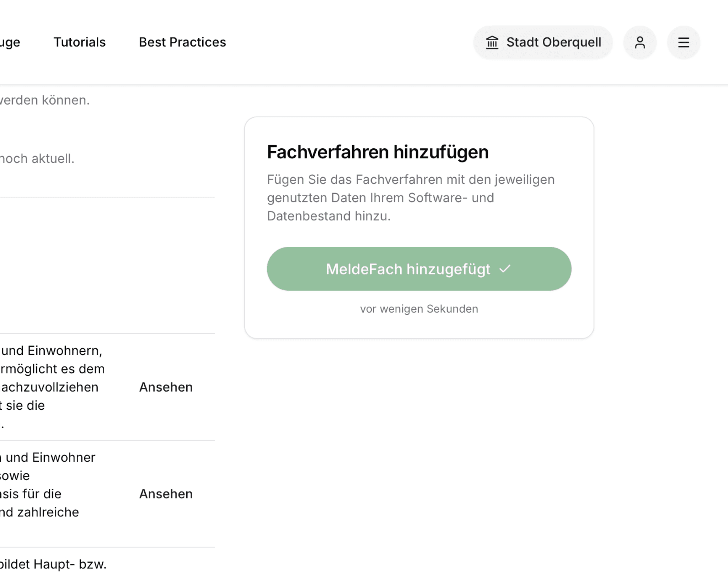This screenshot has height=584, width=728.
Task: Open account options via the avatar circle
Action: (x=640, y=42)
